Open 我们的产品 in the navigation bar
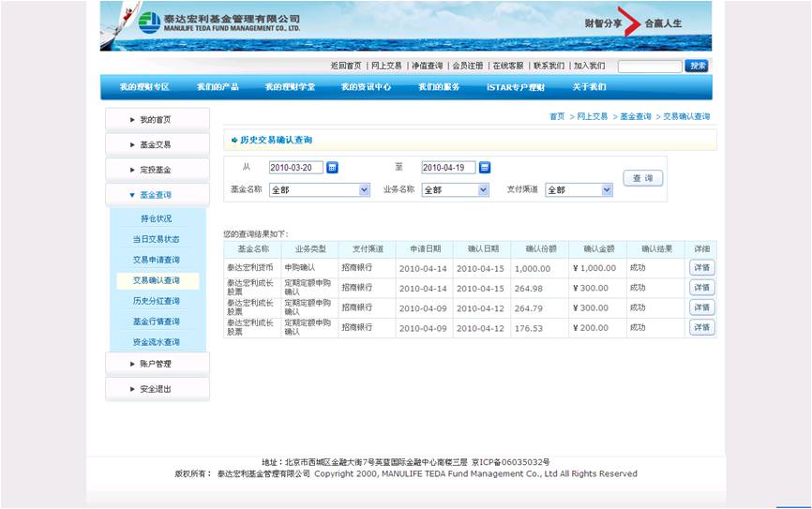 [x=218, y=87]
